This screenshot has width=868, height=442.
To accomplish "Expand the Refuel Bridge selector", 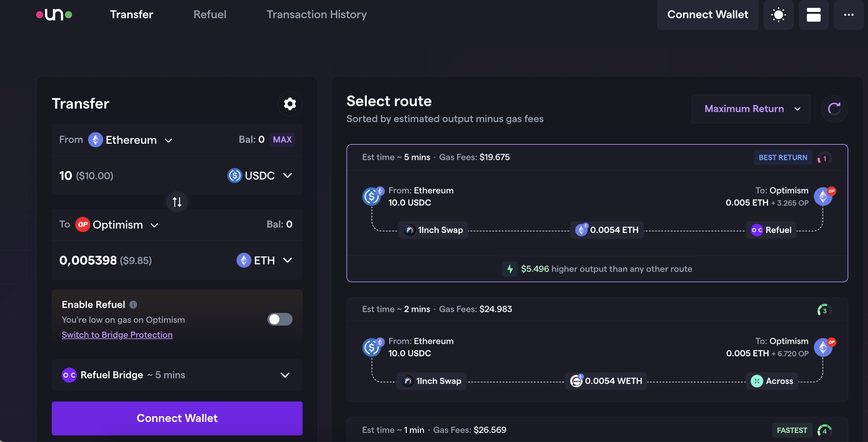I will (177, 375).
